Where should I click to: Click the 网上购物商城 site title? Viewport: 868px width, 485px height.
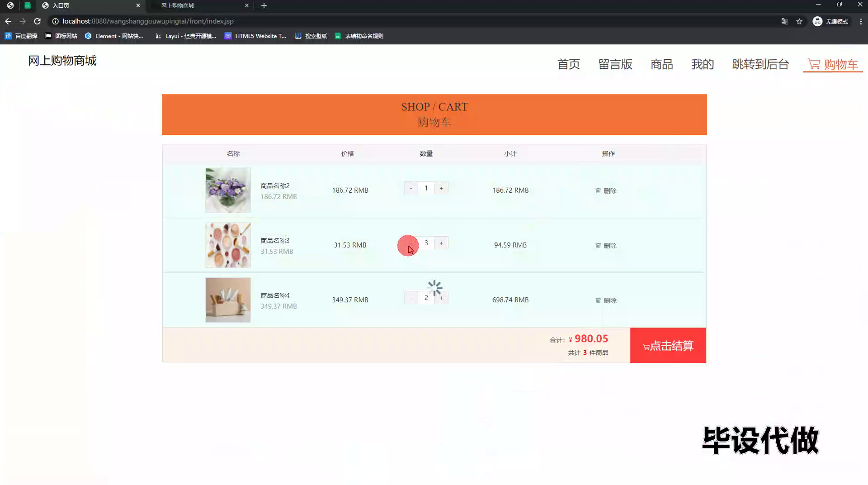click(x=62, y=61)
